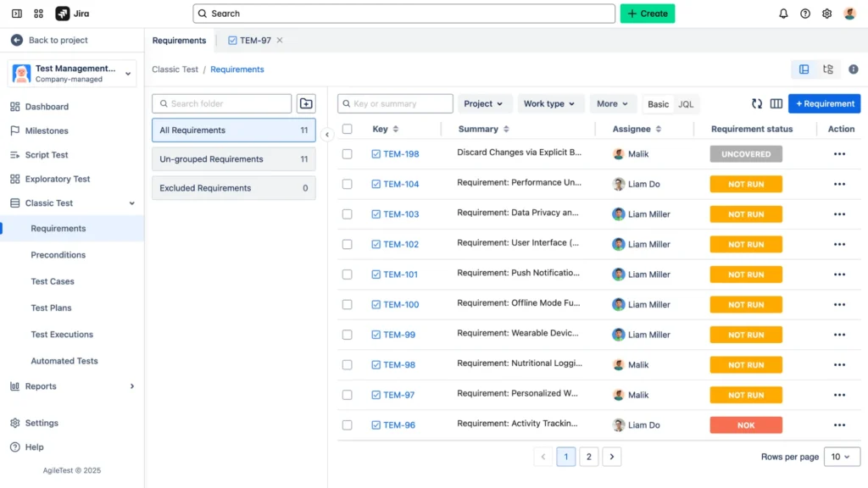Switch to the list panel view icon

click(x=804, y=69)
